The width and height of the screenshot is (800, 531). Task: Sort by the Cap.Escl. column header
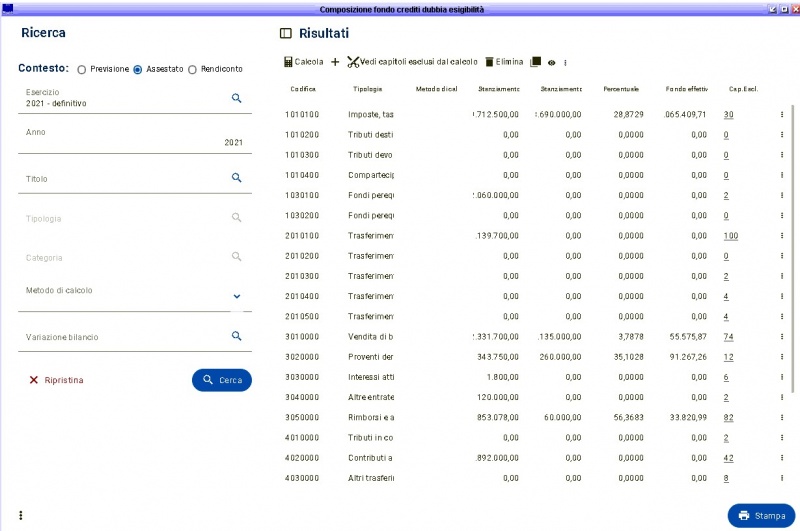743,89
